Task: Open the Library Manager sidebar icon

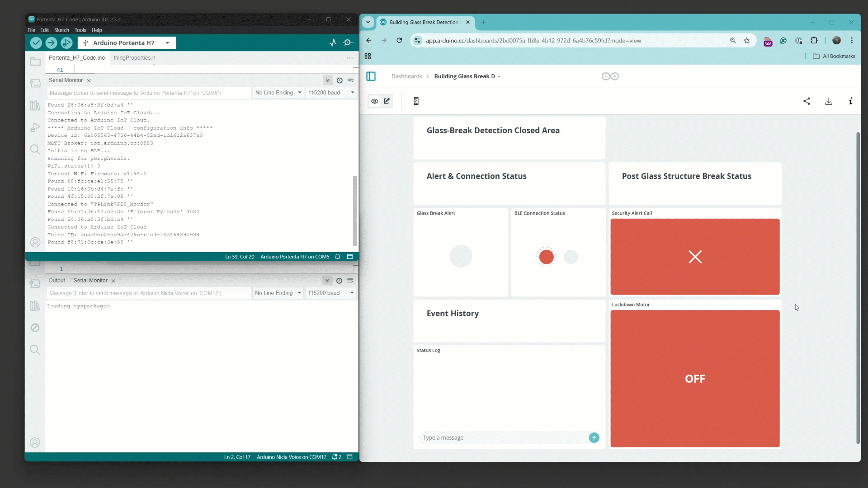Action: 35,105
